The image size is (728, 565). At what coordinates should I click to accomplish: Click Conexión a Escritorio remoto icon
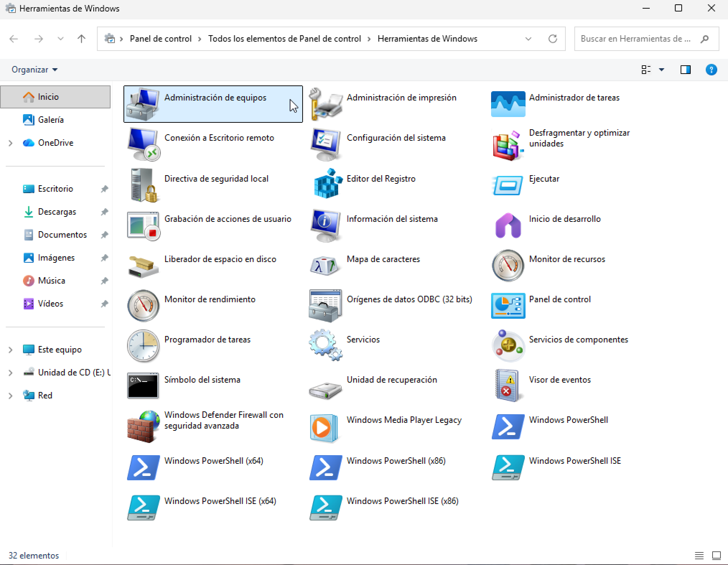click(x=144, y=144)
